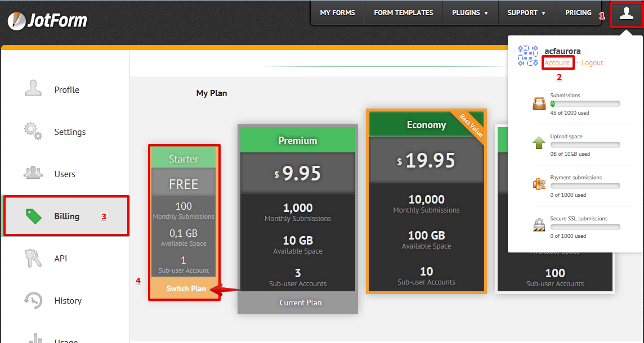Select the Starter plan header
Image resolution: width=644 pixels, height=343 pixels.
pos(184,159)
